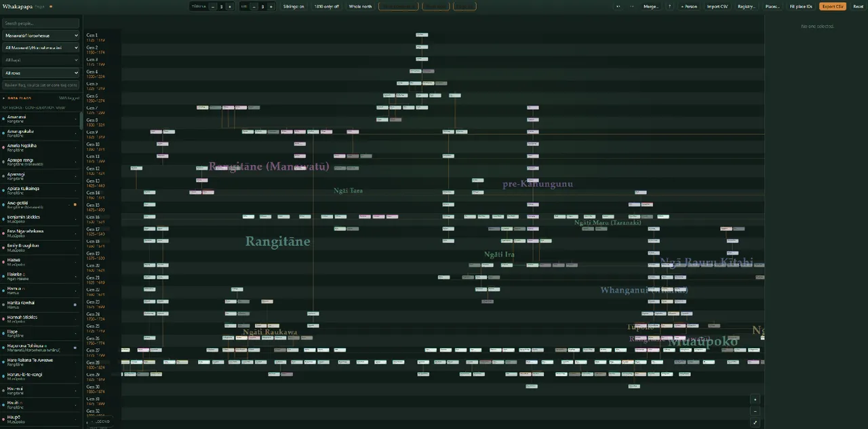
Task: Click plus on stepper beside Siblings toggle
Action: point(271,6)
